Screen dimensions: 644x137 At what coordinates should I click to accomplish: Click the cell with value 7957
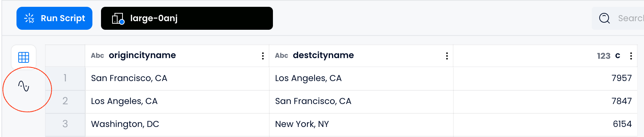[546, 78]
